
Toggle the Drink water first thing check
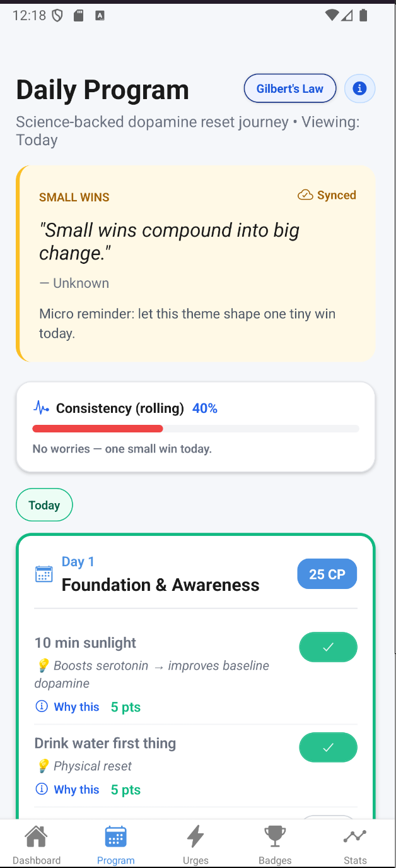click(328, 747)
